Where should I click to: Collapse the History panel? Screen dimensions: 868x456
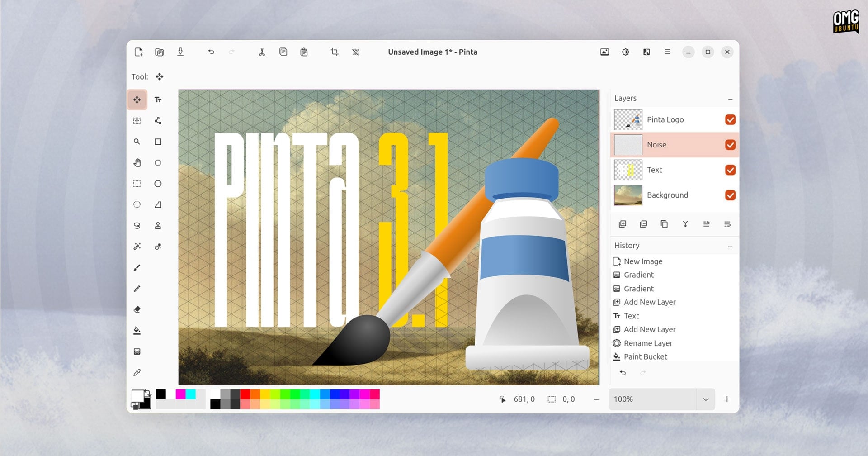(x=731, y=246)
